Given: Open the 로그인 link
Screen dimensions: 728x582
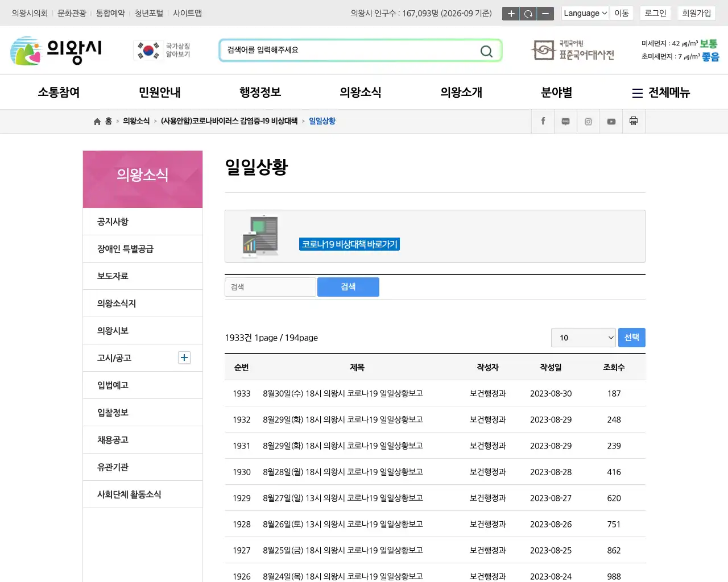Looking at the screenshot, I should tap(655, 13).
